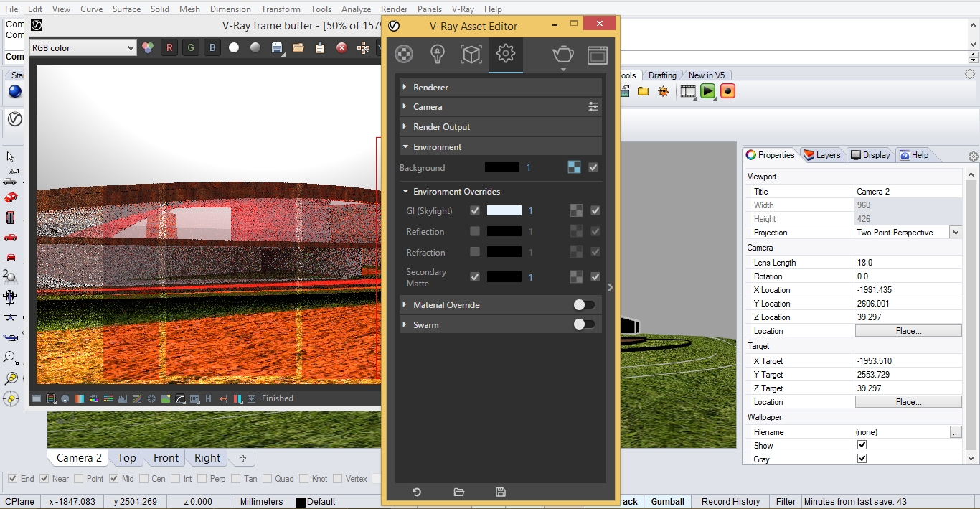Uncheck the Wallpaper Show checkbox
Screen dimensions: 980x509
(x=862, y=446)
